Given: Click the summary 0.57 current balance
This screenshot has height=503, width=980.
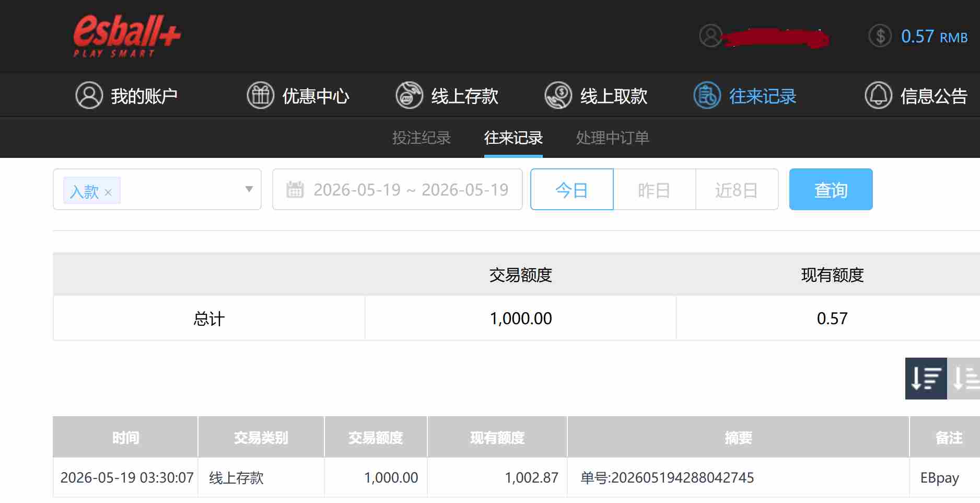Looking at the screenshot, I should click(x=832, y=318).
